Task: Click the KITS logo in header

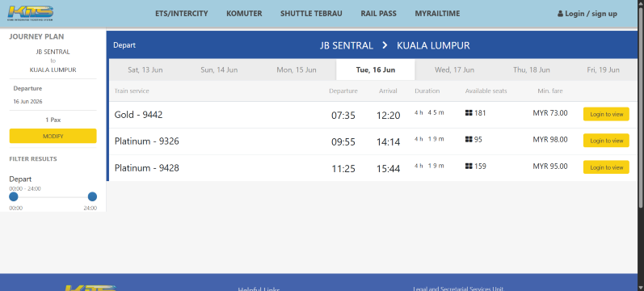Action: pos(31,14)
